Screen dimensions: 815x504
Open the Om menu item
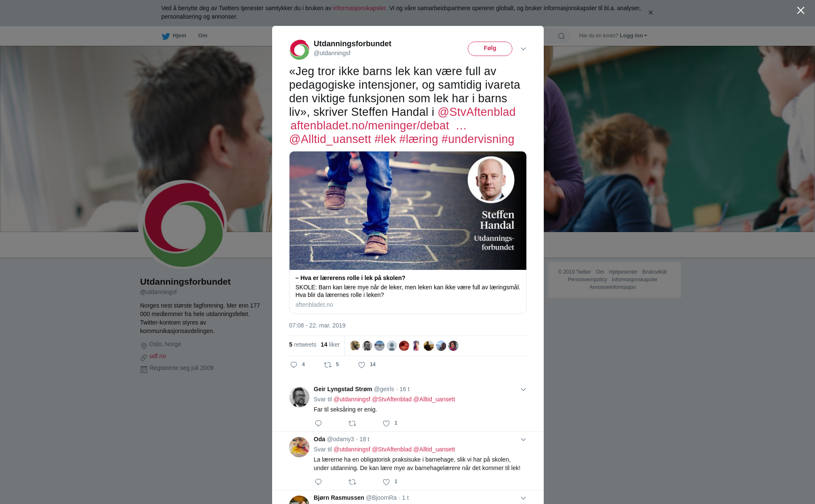[x=202, y=36]
